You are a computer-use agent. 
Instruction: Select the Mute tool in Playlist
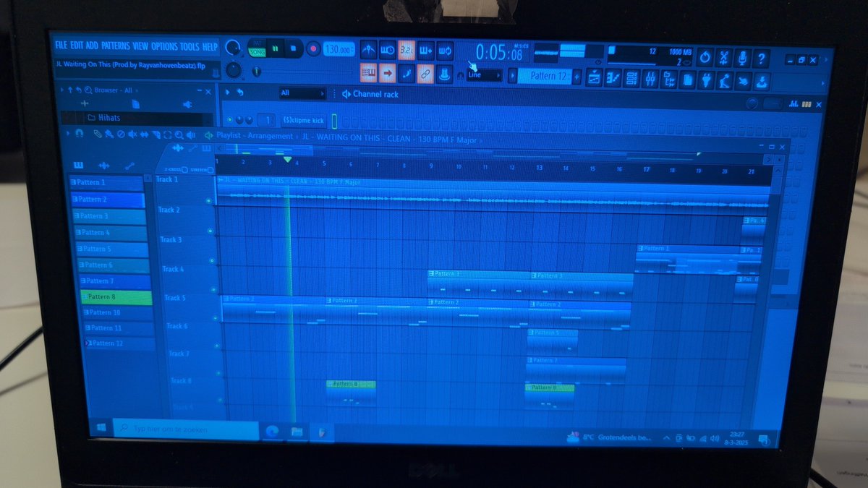tap(132, 134)
